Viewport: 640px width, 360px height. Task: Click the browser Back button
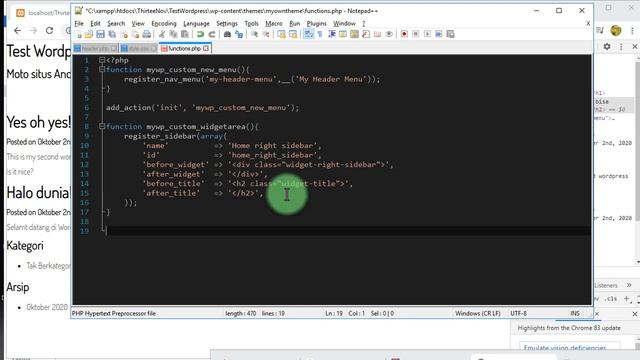click(17, 31)
